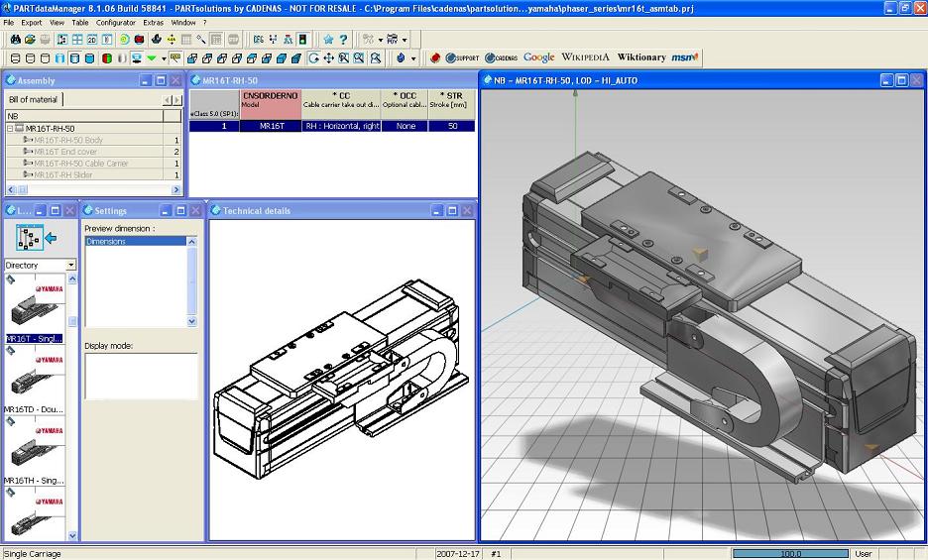Click the Wikipedia link in the toolbar
Viewport: 928px width, 560px height.
pos(585,57)
